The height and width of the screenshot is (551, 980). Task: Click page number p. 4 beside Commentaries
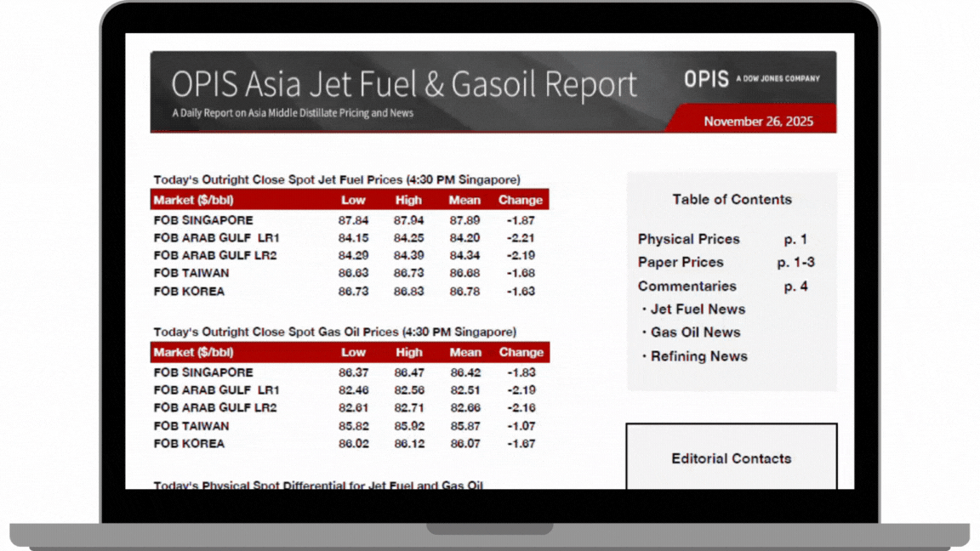click(795, 286)
